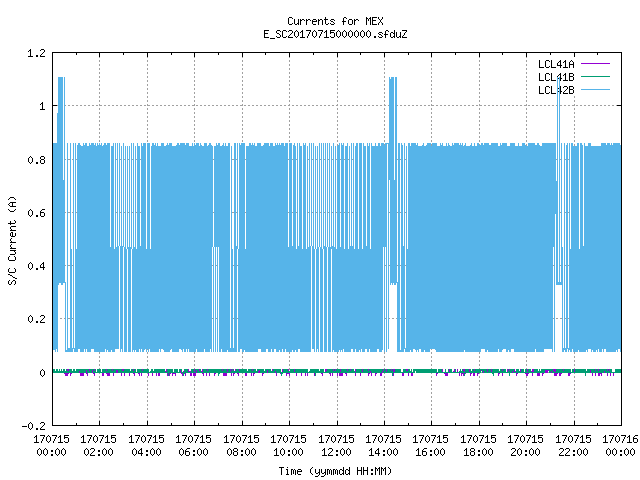The image size is (640, 480).
Task: Click the x-axis tick 170715 08:00
Action: [x=242, y=446]
